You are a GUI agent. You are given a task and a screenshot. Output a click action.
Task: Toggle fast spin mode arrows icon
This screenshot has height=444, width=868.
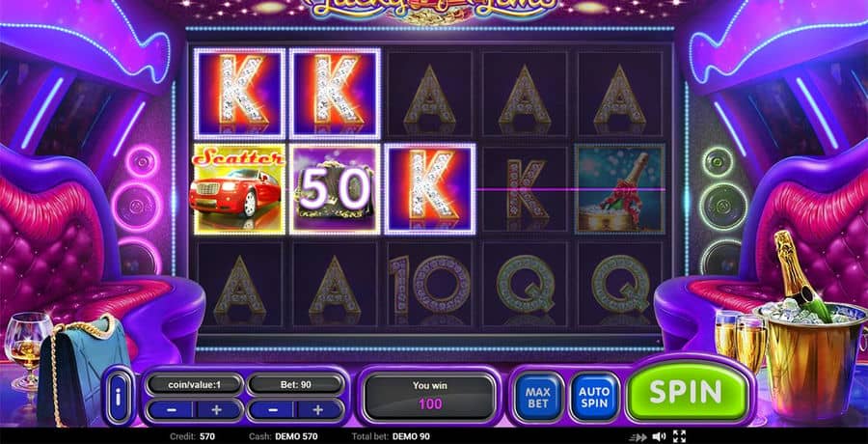click(x=637, y=437)
